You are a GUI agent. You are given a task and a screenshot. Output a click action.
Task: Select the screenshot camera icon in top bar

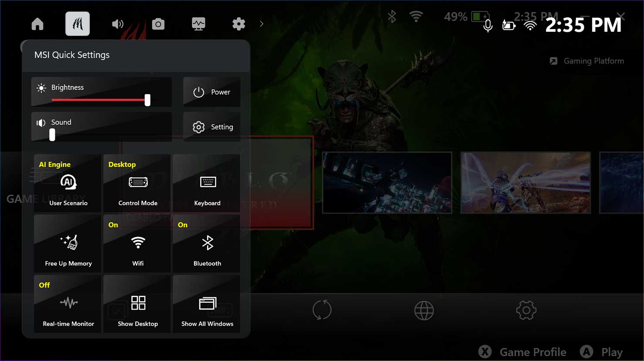158,24
